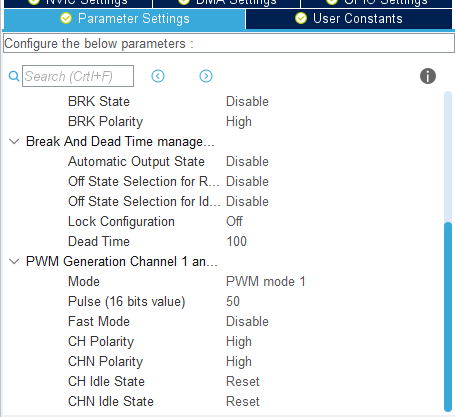Open the parameter info icon

[428, 76]
